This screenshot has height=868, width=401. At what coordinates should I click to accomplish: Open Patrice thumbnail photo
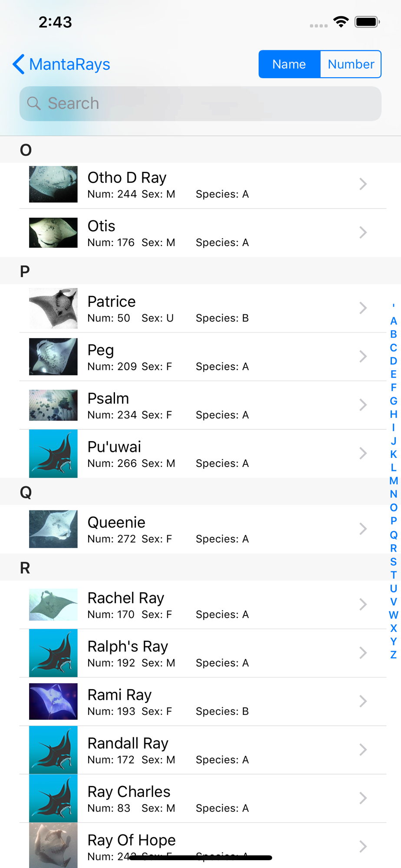click(53, 308)
